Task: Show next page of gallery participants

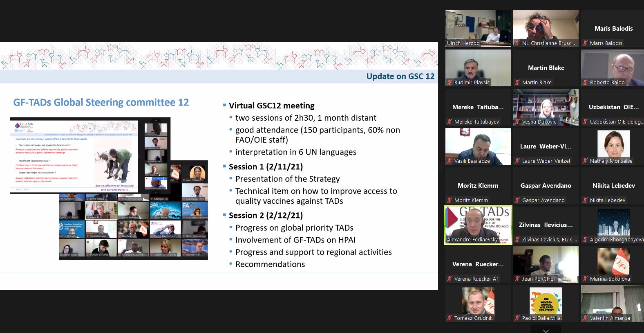Action: point(546,330)
